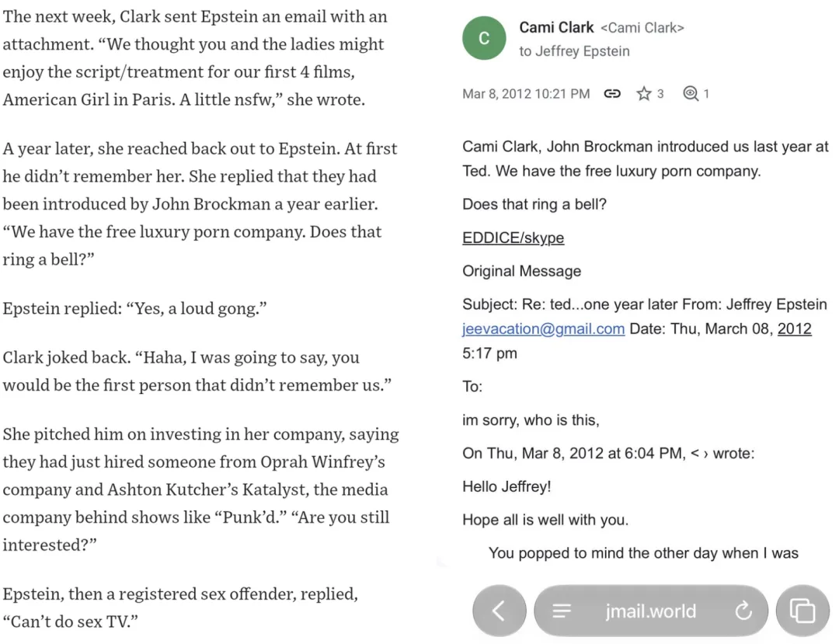Click the green C sender avatar
Viewport: 839px width, 644px height.
pyautogui.click(x=484, y=38)
